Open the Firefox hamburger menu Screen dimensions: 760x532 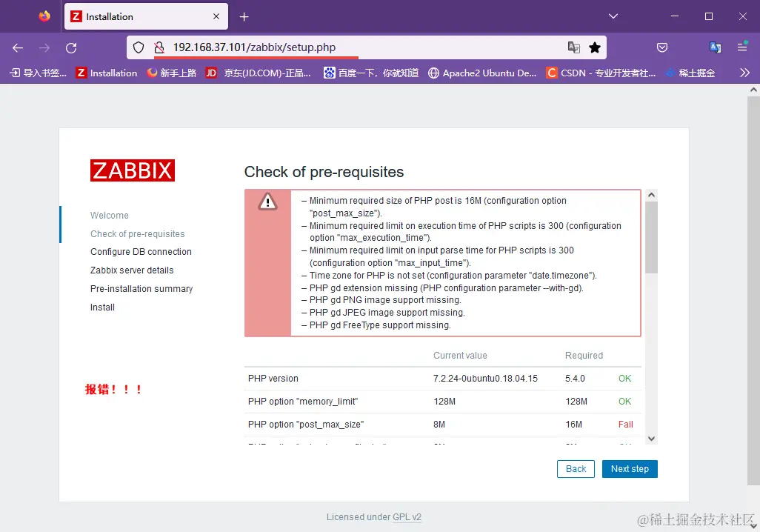pyautogui.click(x=742, y=47)
